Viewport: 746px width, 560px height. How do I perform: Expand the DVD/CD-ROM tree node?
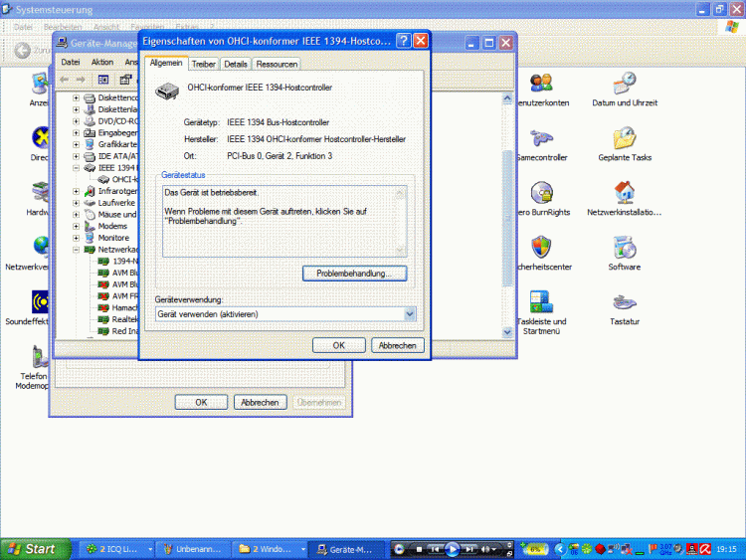[77, 121]
